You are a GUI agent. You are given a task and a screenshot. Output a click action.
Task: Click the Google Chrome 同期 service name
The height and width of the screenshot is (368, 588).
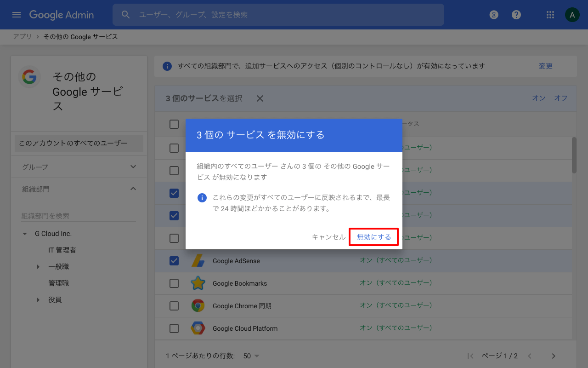coord(242,306)
